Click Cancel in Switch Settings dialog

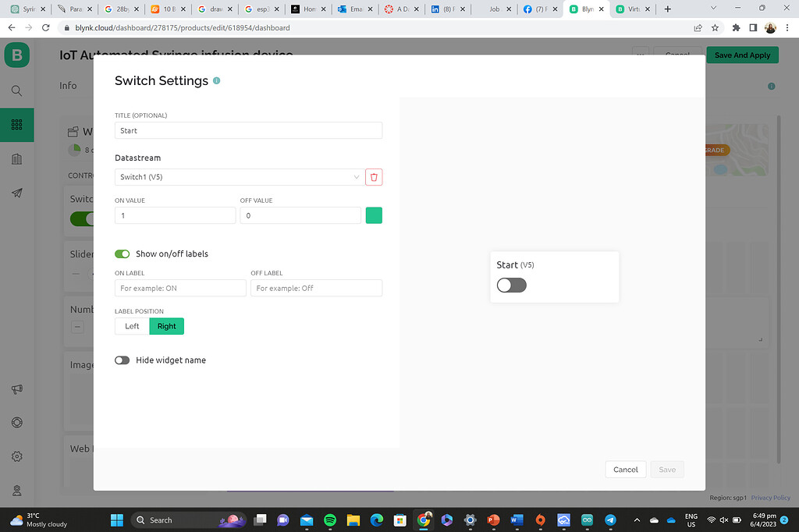(625, 470)
